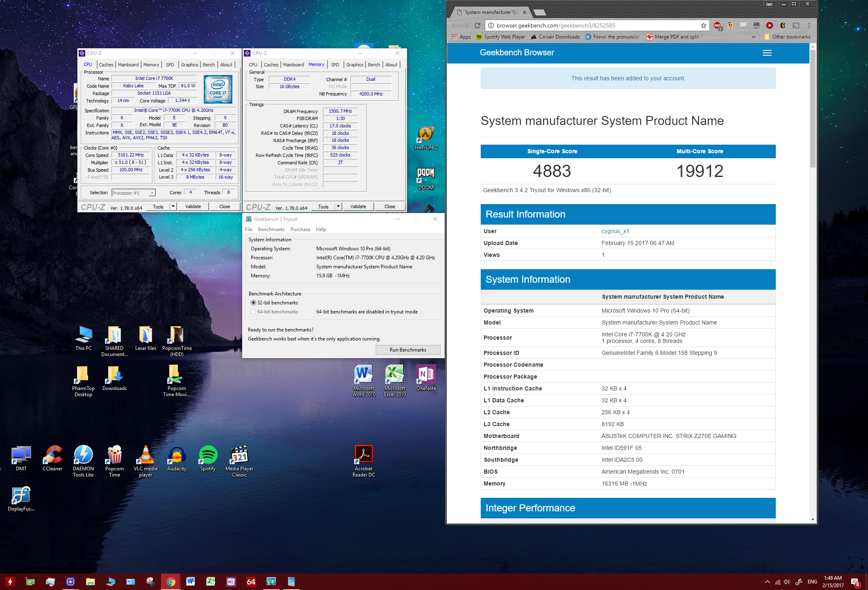
Task: Open the Action Center notifications icon
Action: click(x=855, y=582)
